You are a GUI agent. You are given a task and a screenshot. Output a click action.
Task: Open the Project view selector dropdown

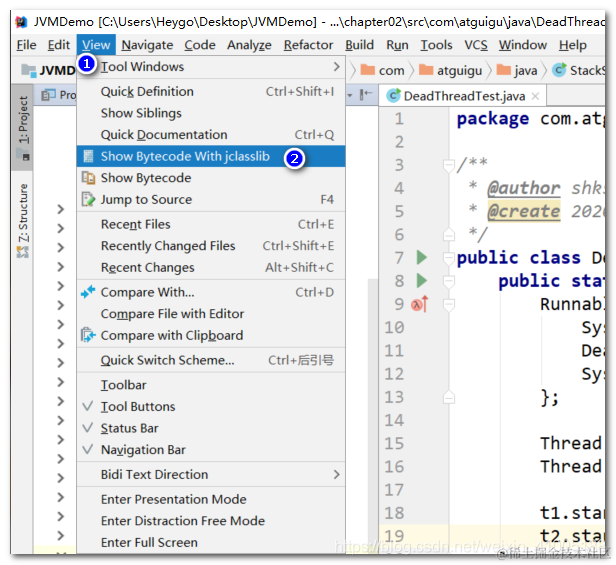(x=59, y=95)
